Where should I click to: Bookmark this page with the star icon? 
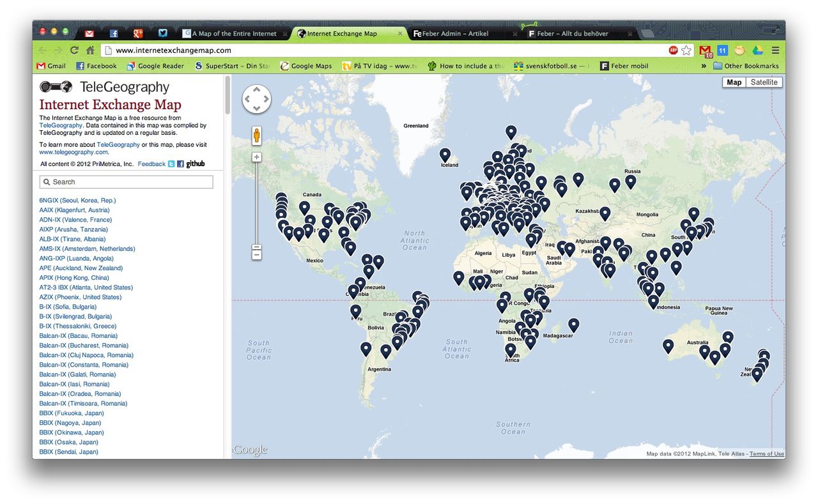pyautogui.click(x=686, y=50)
